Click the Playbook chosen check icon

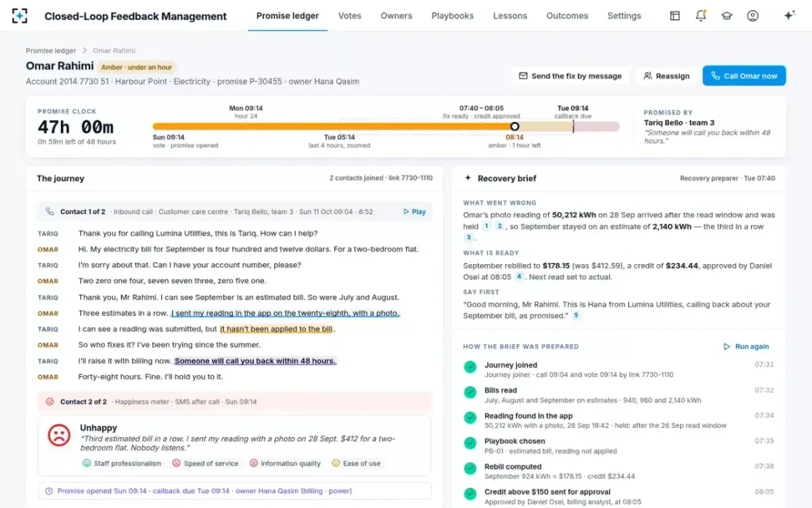pyautogui.click(x=470, y=443)
